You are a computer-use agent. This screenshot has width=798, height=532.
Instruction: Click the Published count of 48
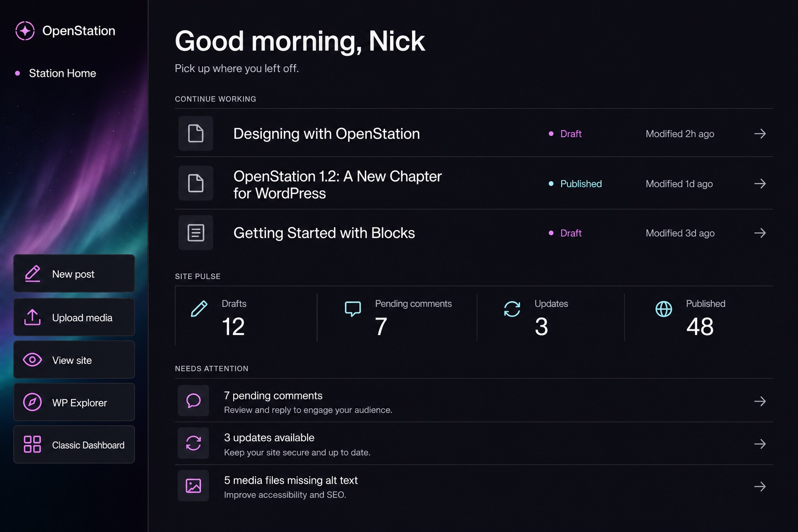700,326
